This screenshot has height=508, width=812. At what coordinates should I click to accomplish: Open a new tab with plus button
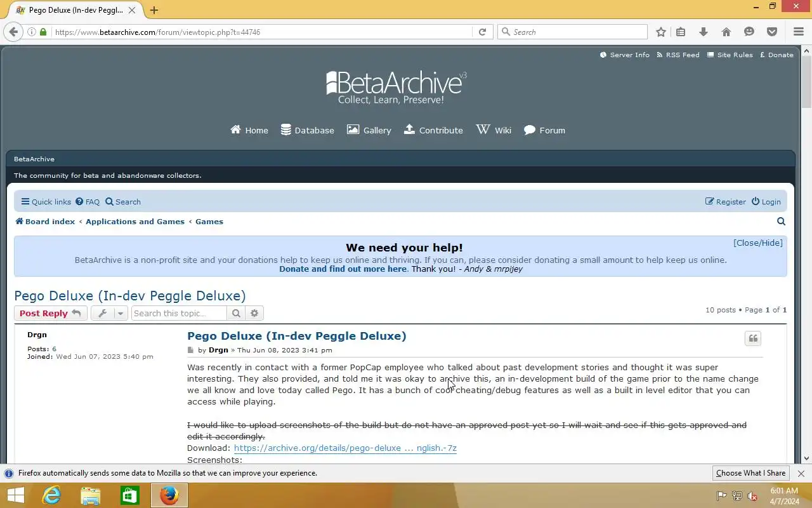pos(154,10)
